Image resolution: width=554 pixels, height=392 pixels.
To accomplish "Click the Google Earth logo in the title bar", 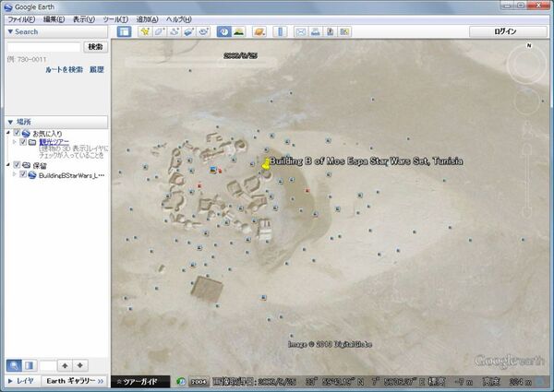I will pos(7,6).
